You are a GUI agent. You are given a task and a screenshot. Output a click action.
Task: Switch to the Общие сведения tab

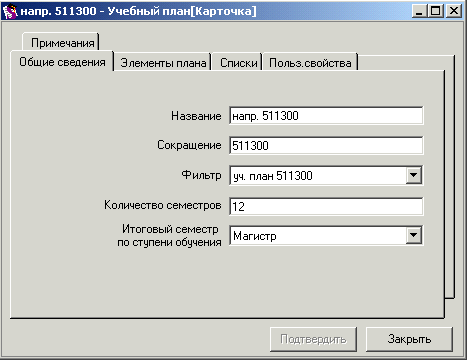point(62,62)
